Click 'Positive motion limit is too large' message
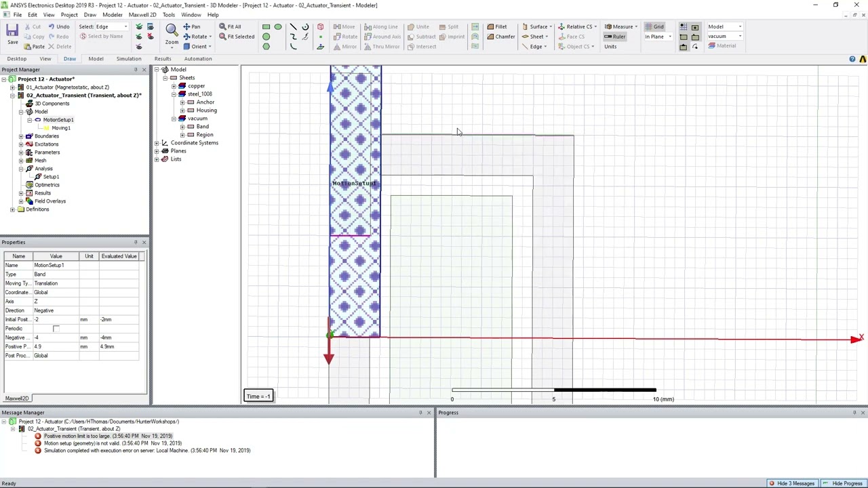The image size is (868, 488). [x=108, y=436]
